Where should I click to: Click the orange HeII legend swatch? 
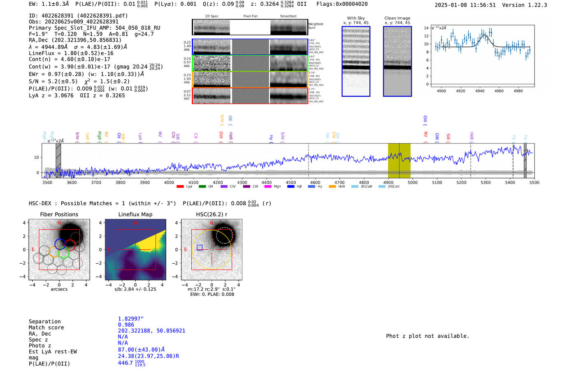point(332,187)
